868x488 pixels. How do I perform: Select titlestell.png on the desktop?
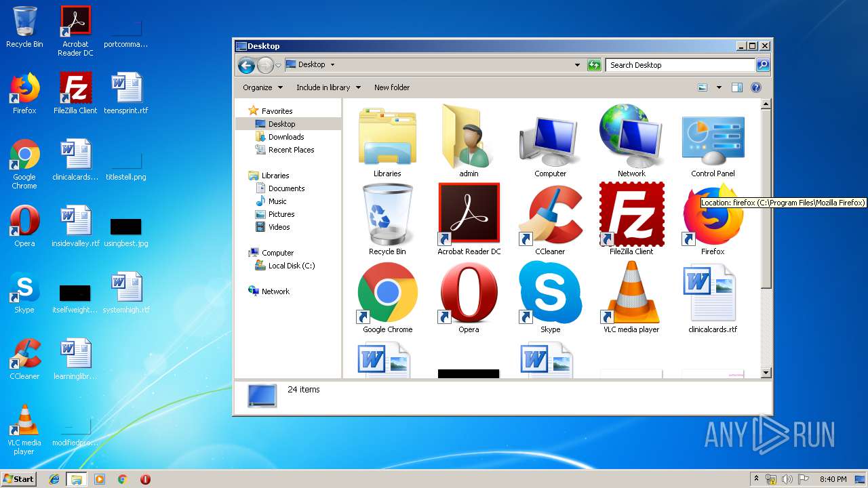pyautogui.click(x=126, y=168)
